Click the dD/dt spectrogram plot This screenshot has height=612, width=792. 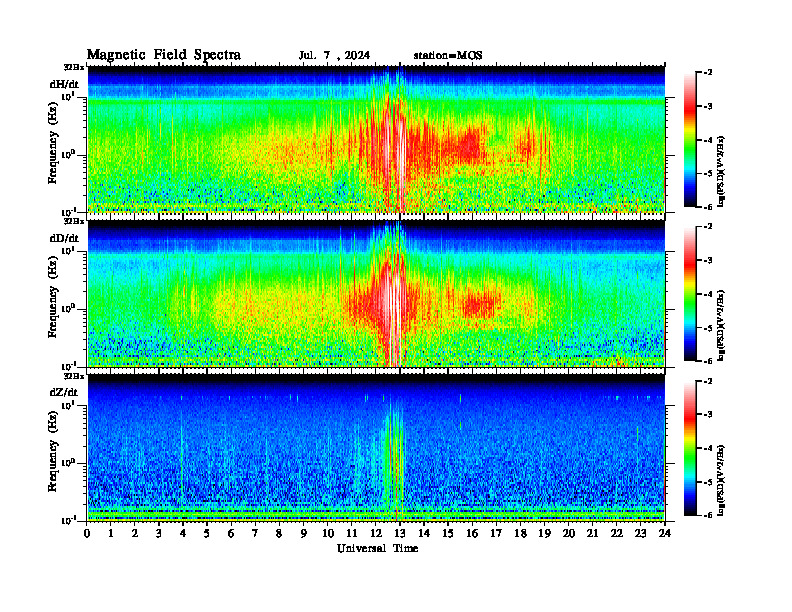pos(376,293)
